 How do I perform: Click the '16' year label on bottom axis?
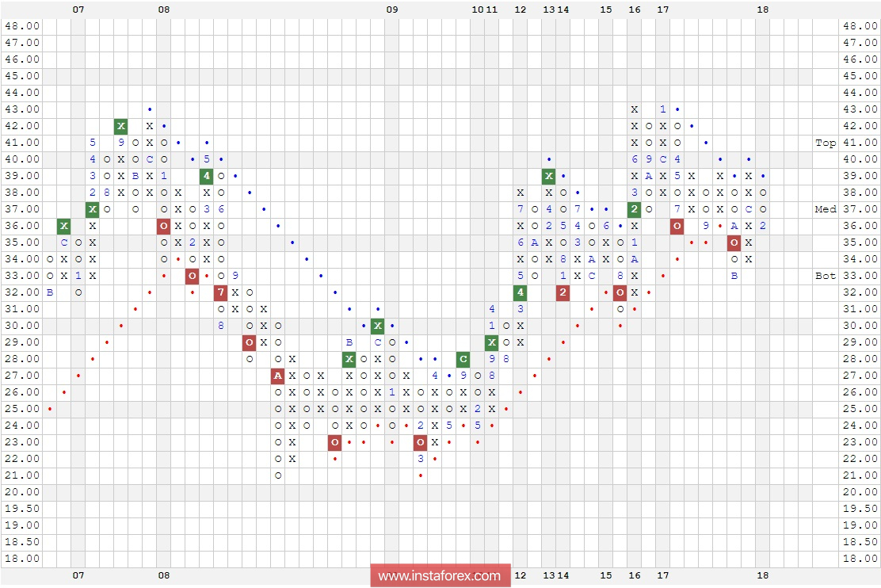(635, 575)
